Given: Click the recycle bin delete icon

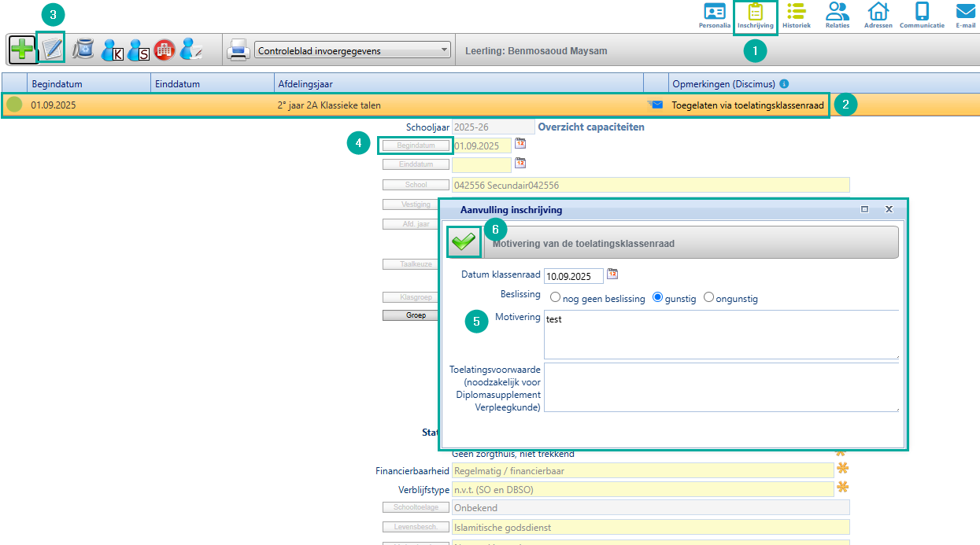Looking at the screenshot, I should (x=83, y=50).
